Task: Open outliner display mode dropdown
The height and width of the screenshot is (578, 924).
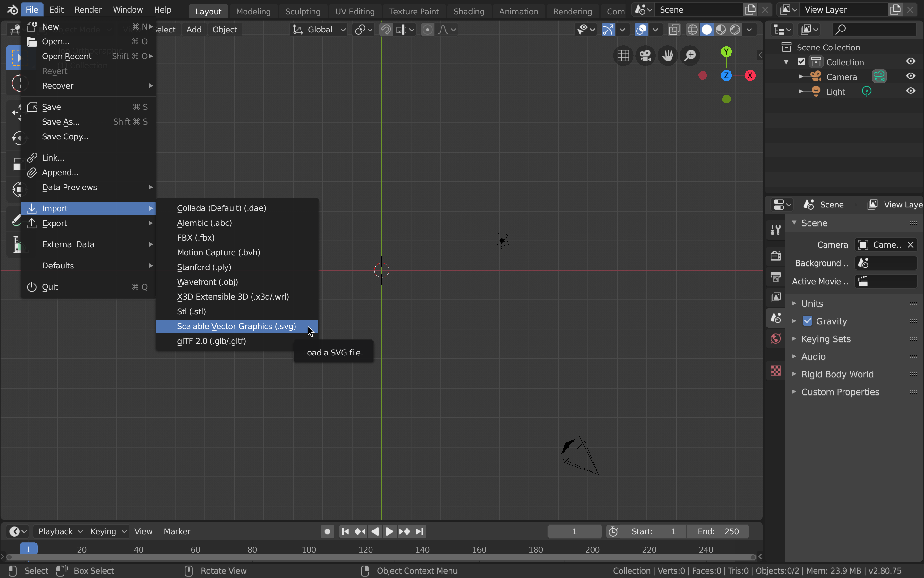Action: (x=782, y=30)
